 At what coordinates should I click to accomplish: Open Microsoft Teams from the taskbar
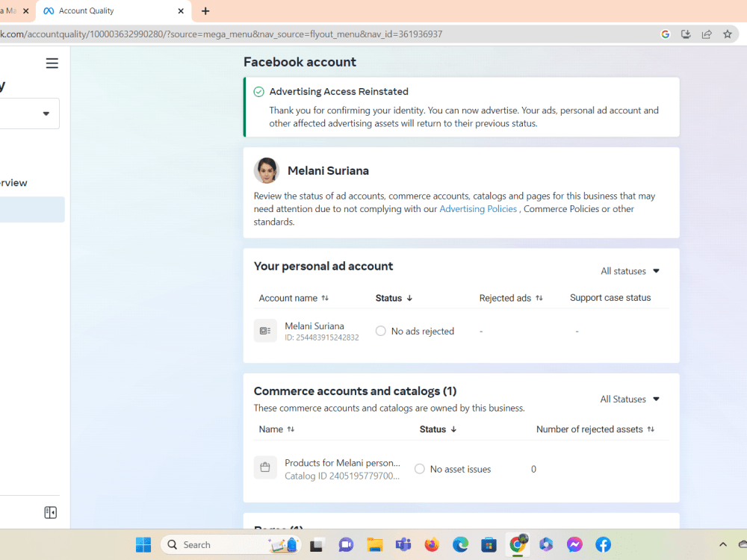click(x=403, y=544)
